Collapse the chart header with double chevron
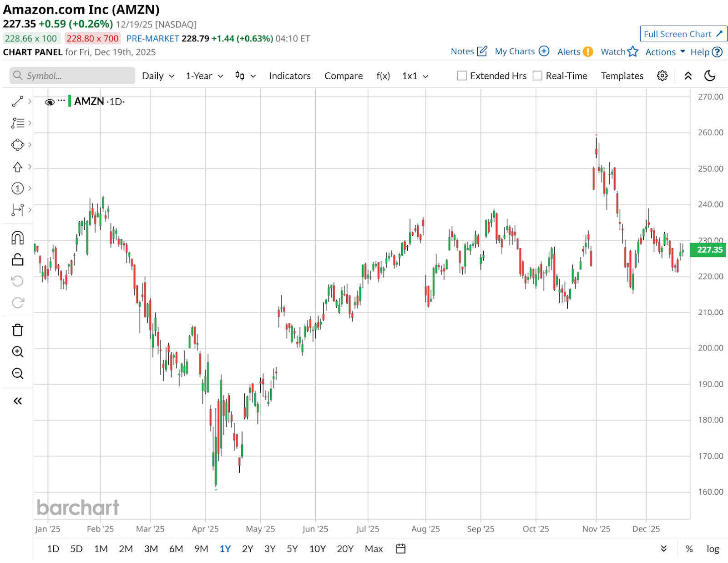The width and height of the screenshot is (728, 563). (688, 76)
